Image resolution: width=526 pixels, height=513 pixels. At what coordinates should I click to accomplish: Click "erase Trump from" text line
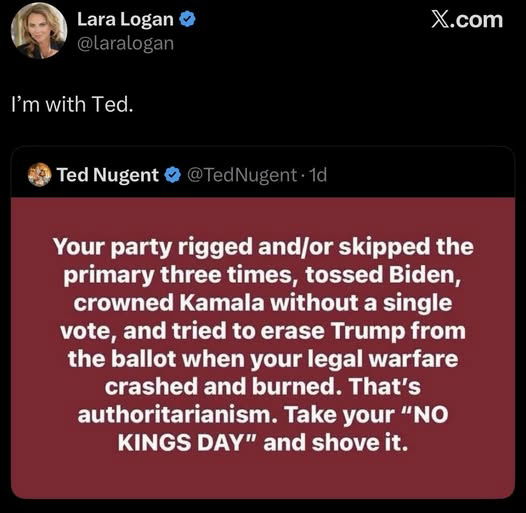click(363, 331)
